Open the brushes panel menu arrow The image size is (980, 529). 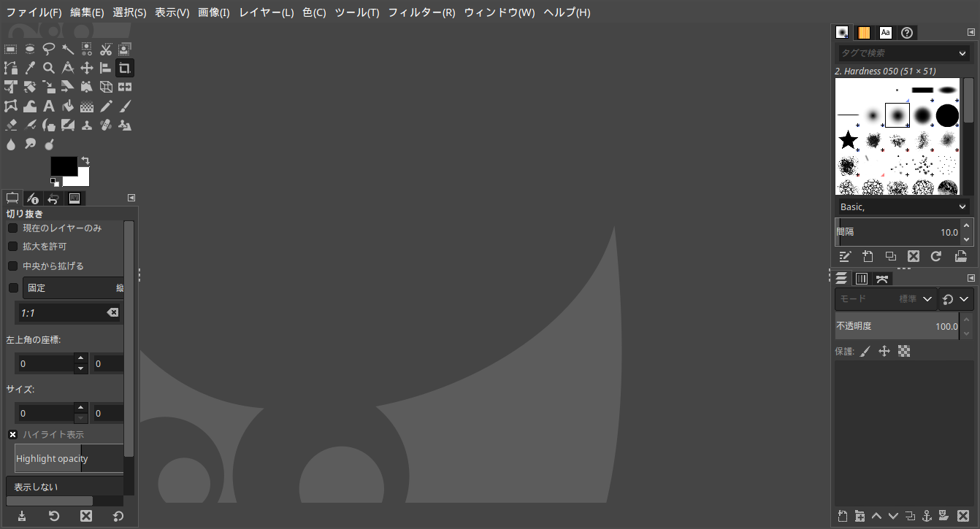(x=971, y=32)
